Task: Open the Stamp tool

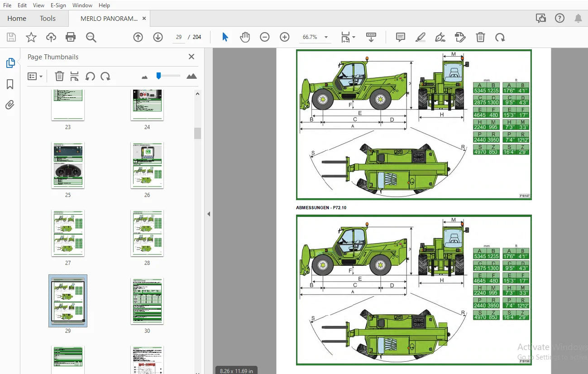Action: (460, 37)
